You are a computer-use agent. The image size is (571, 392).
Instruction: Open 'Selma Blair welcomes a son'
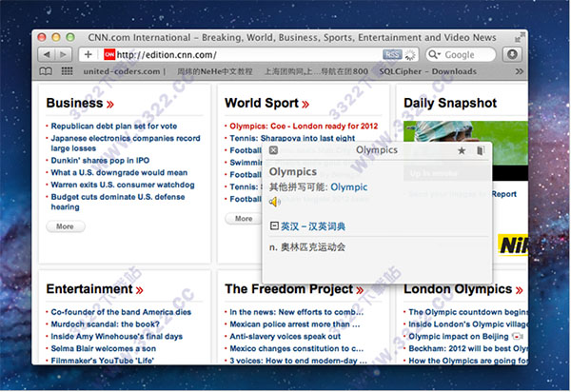pyautogui.click(x=104, y=348)
